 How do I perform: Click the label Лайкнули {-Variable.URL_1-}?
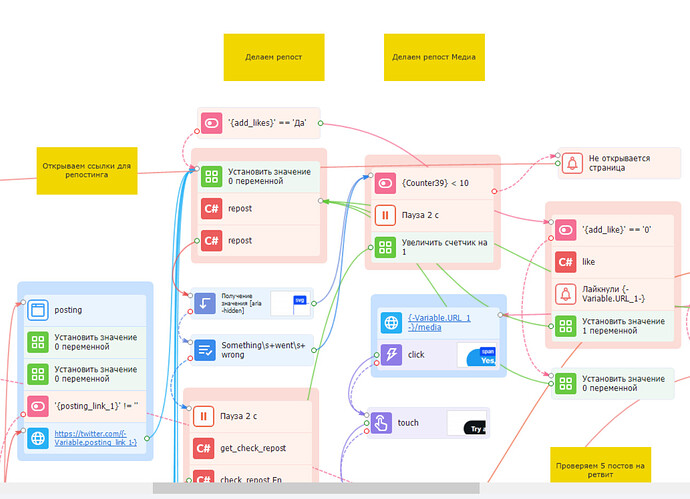[613, 294]
